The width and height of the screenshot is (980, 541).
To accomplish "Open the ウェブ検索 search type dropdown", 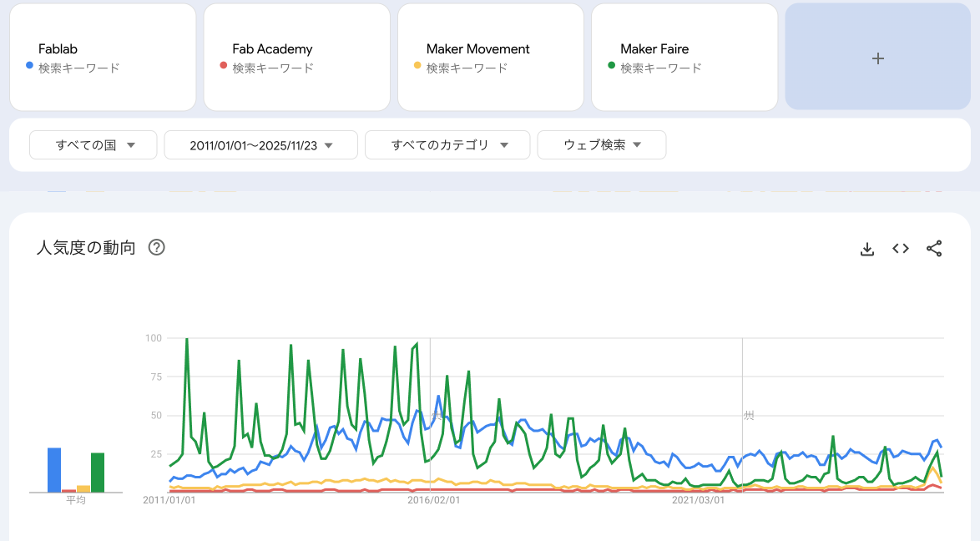I will [601, 144].
